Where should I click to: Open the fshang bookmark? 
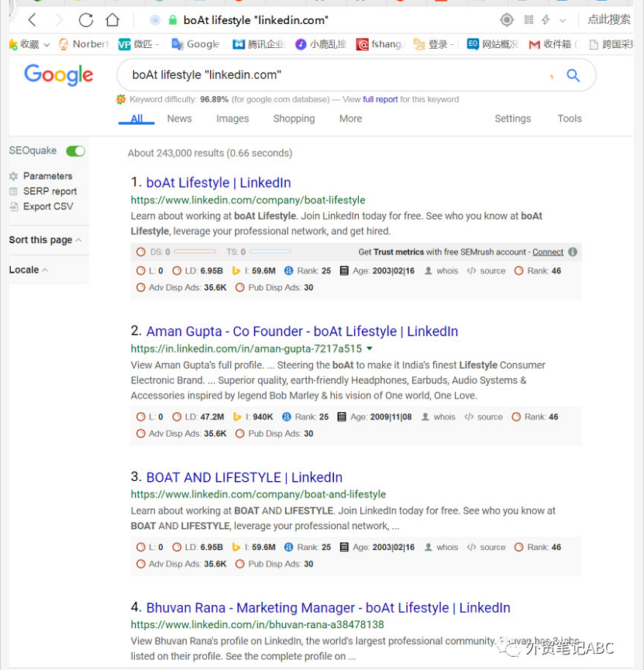[x=380, y=44]
